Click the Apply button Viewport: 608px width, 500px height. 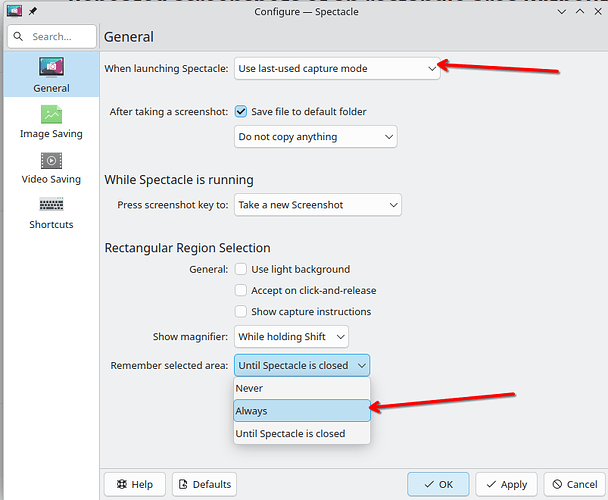506,484
